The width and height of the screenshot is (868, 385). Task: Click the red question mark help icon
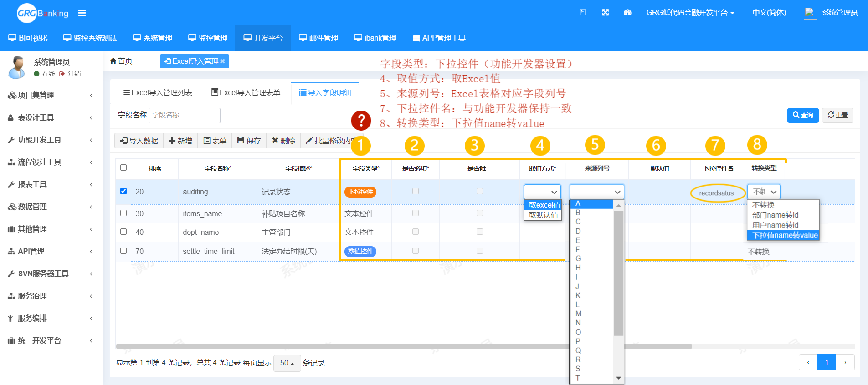pyautogui.click(x=361, y=121)
